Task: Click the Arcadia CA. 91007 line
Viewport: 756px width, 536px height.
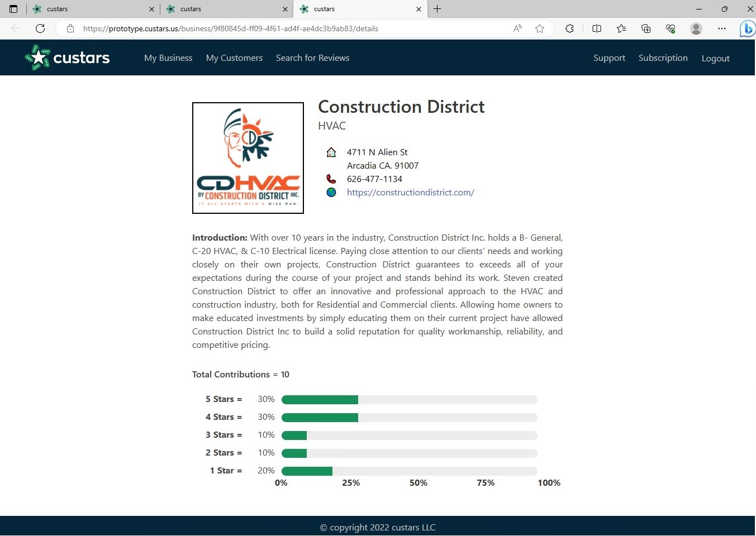Action: 383,166
